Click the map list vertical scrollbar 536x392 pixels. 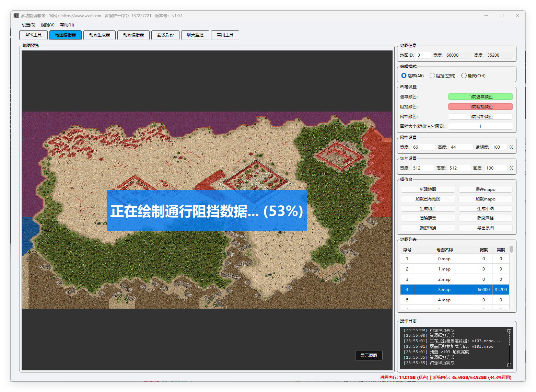click(511, 250)
